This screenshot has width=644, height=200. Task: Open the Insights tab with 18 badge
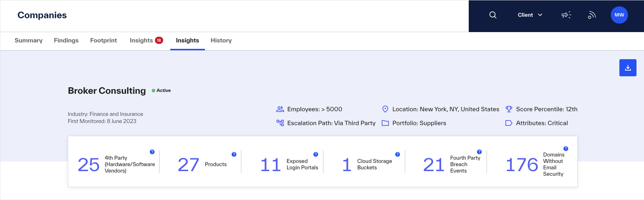146,41
